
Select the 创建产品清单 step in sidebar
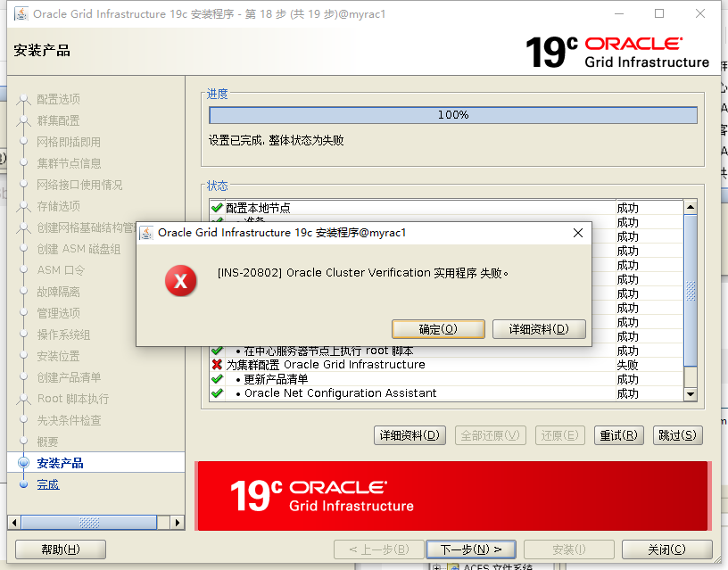point(69,377)
